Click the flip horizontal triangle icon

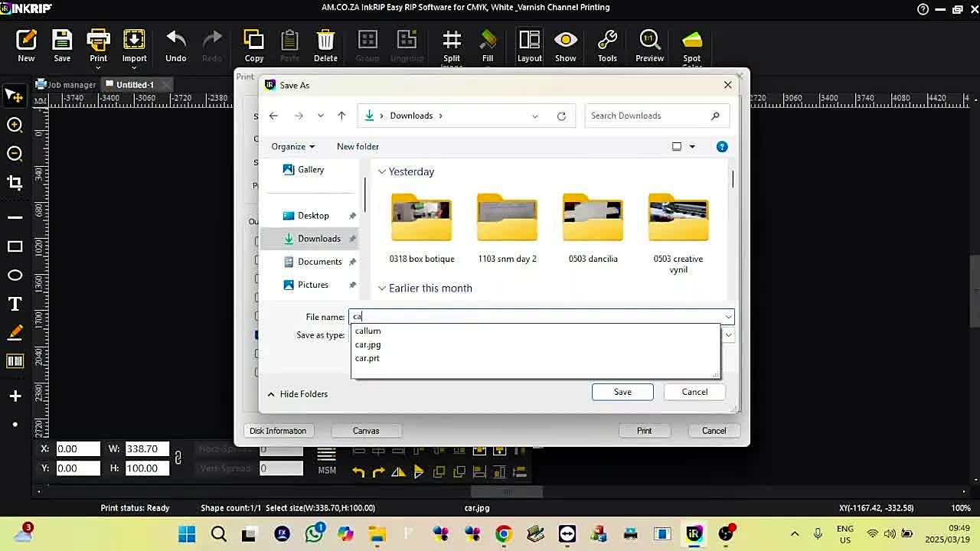tap(398, 472)
